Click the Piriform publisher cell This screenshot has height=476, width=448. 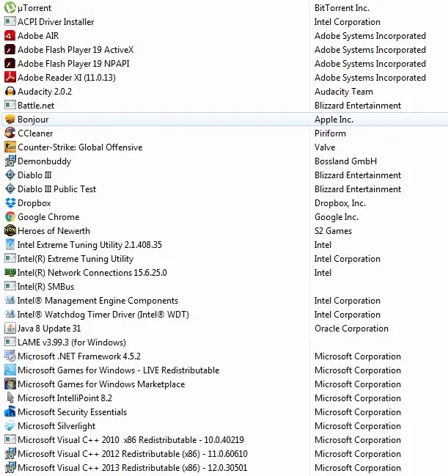[x=330, y=133]
